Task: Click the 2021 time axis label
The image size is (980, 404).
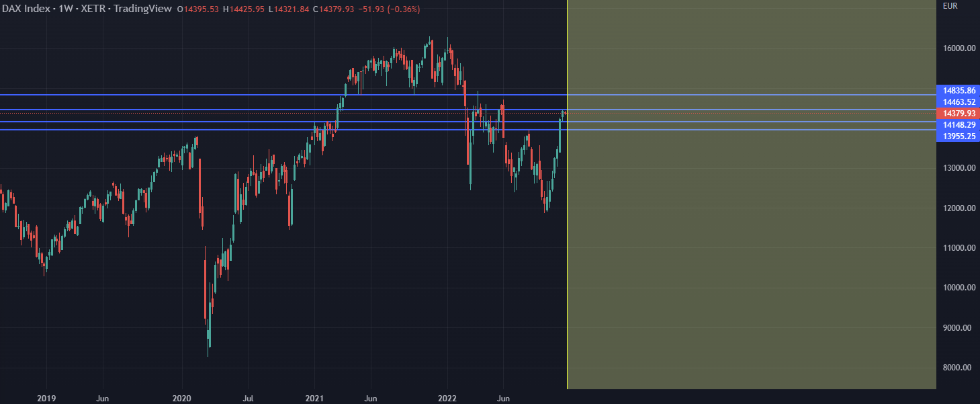Action: (x=316, y=398)
